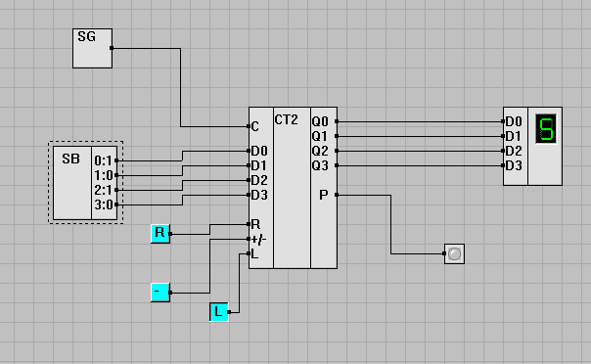The image size is (591, 364).
Task: Click the Q1 output pin on CT2
Action: [x=337, y=136]
